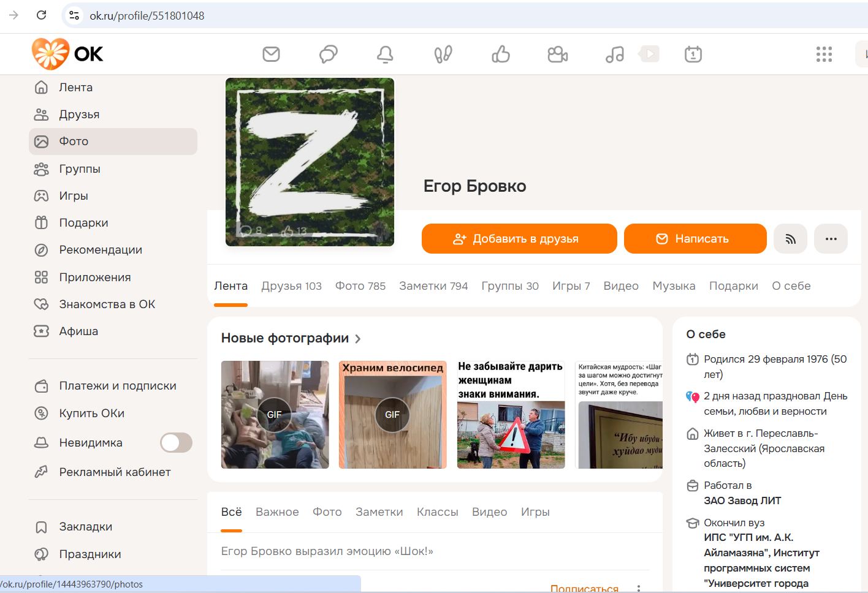Open site info icon in address bar

(x=74, y=15)
